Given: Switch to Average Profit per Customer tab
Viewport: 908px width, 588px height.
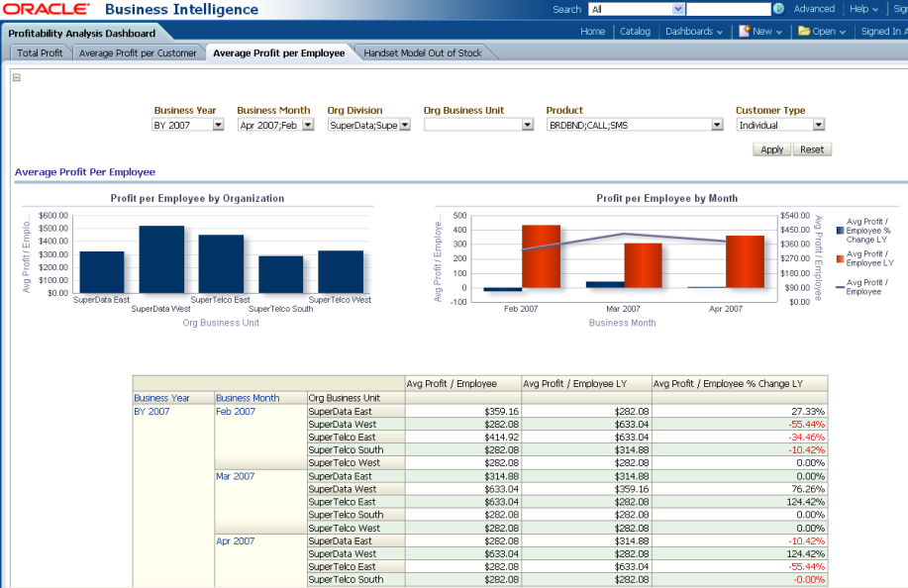Looking at the screenshot, I should tap(138, 52).
